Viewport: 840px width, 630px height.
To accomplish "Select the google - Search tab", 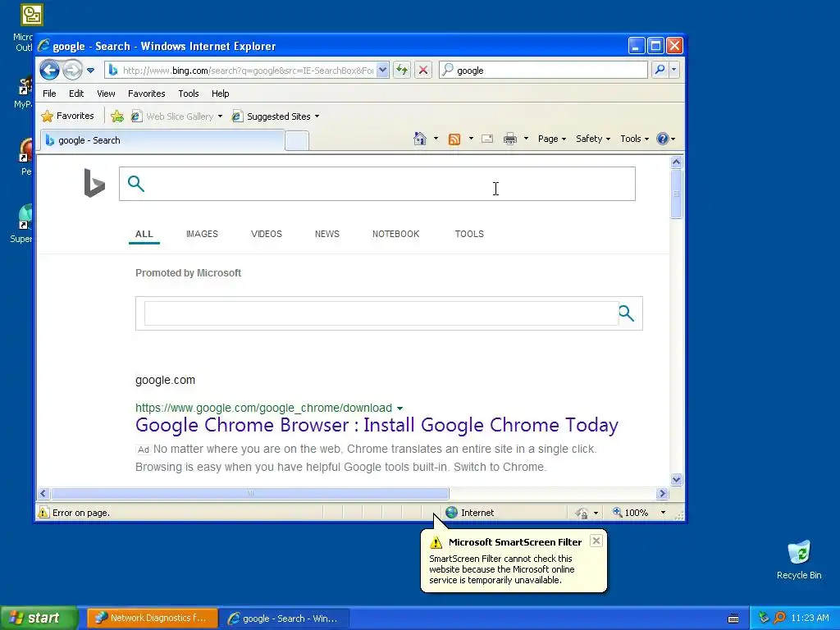I will pyautogui.click(x=162, y=140).
